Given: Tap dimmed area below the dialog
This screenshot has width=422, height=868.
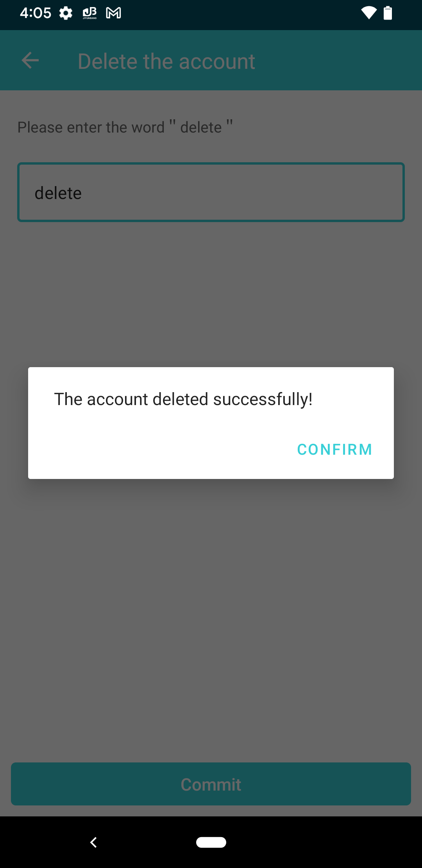Looking at the screenshot, I should click(211, 618).
